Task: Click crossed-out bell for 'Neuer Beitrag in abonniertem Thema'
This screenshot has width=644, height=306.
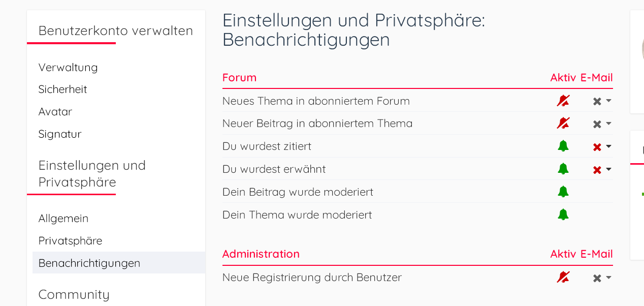Action: [563, 123]
